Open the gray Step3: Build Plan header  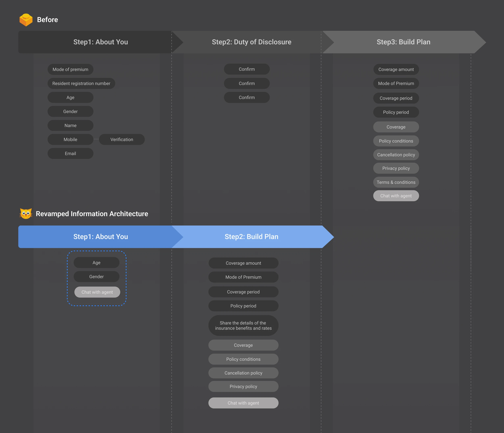[x=403, y=42]
